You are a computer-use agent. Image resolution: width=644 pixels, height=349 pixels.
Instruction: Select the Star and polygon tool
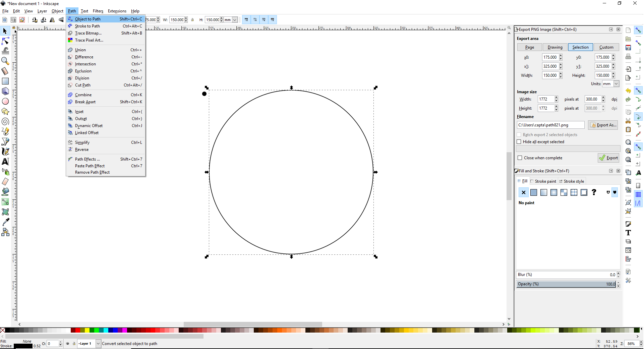(x=5, y=111)
